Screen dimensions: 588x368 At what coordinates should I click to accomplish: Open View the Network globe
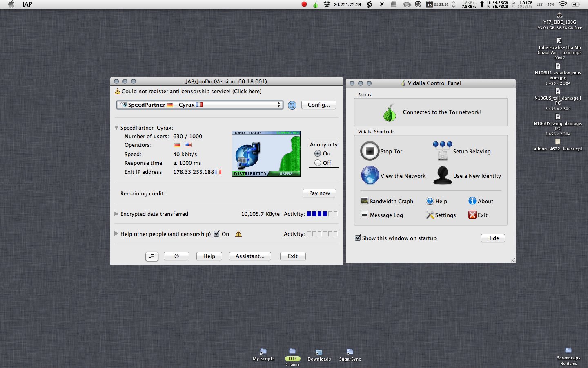tap(370, 175)
